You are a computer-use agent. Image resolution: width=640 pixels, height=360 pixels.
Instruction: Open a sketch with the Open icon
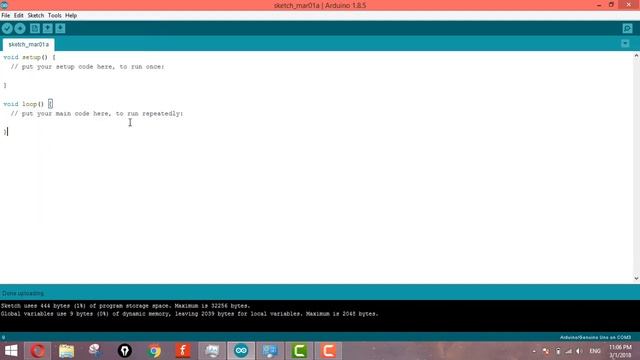[47, 28]
